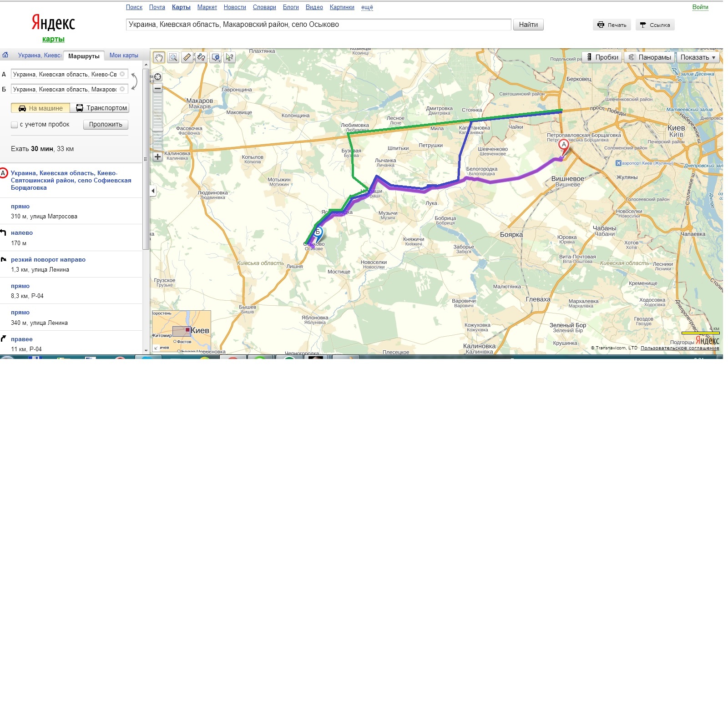This screenshot has height=722, width=728.
Task: Open Блоги in top navigation
Action: 291,7
